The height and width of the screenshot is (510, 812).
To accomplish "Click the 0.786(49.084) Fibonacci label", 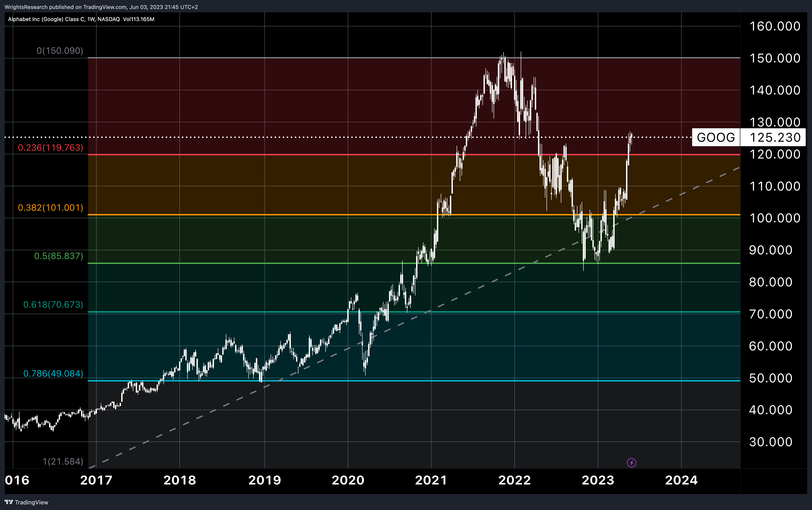I will pyautogui.click(x=53, y=373).
